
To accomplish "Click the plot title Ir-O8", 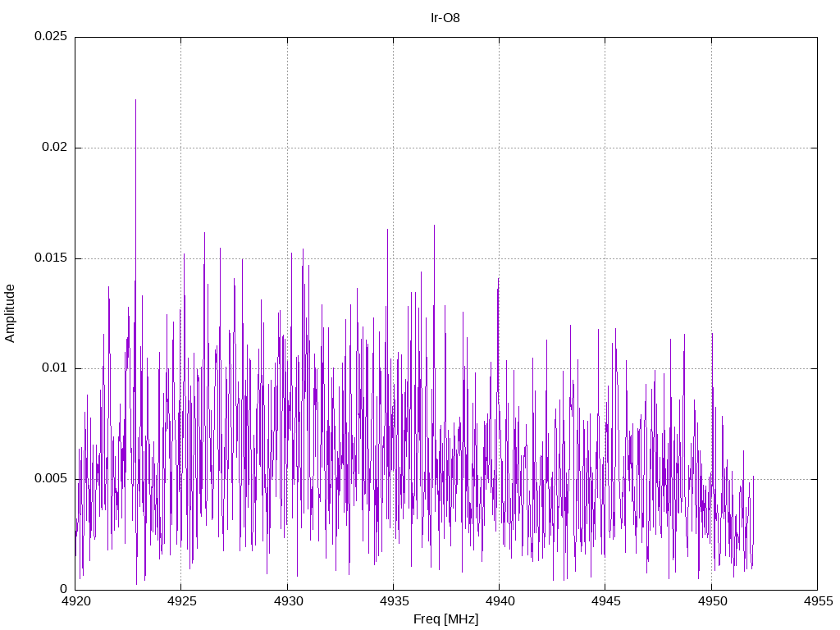I will 445,18.
